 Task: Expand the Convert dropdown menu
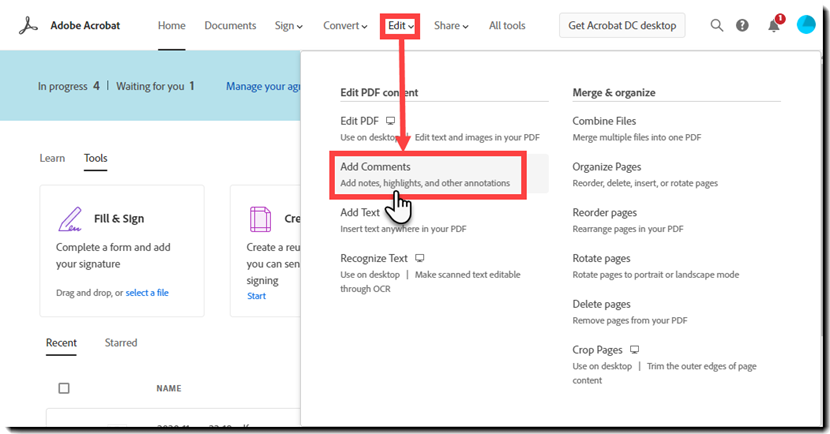point(345,25)
